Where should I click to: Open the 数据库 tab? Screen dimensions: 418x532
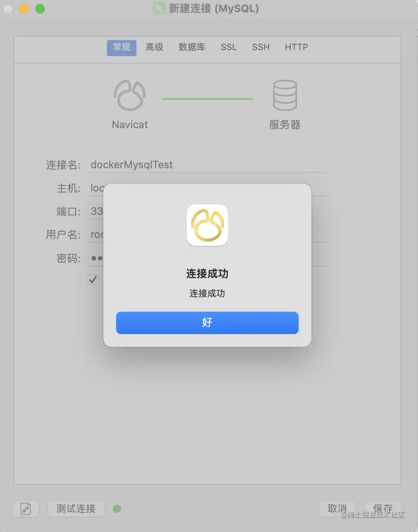[x=192, y=47]
